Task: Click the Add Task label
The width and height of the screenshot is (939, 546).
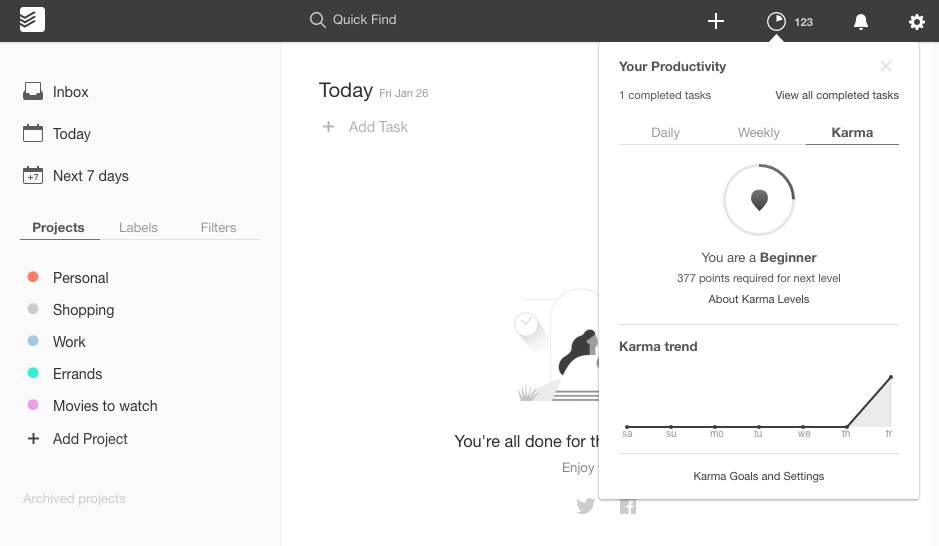Action: click(x=378, y=127)
